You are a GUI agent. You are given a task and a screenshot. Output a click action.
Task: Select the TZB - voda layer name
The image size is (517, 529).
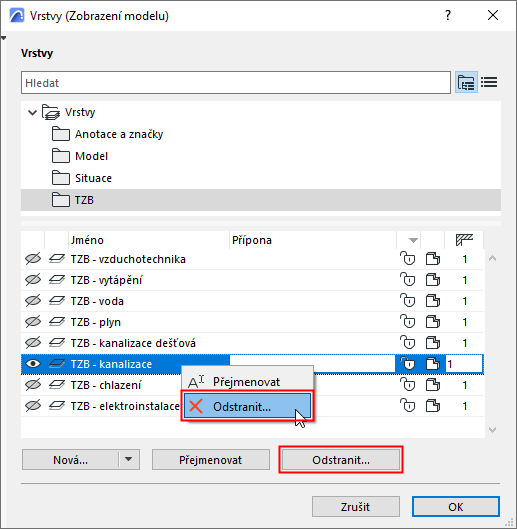pos(97,301)
